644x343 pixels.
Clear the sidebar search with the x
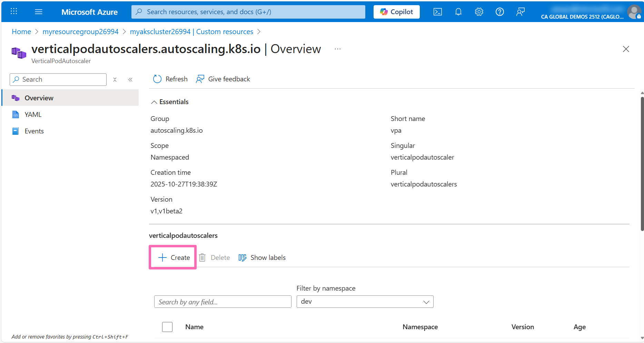(115, 80)
